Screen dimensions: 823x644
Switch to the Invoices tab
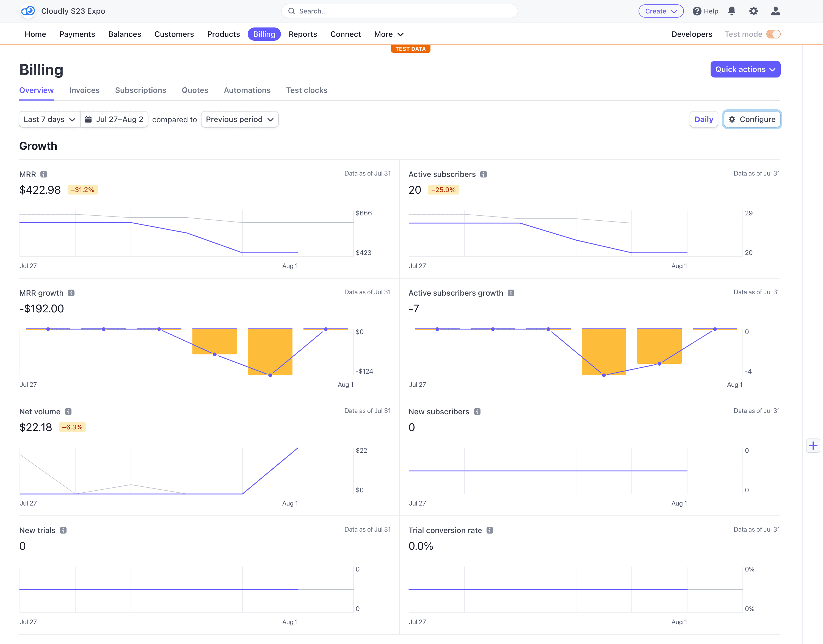tap(84, 90)
